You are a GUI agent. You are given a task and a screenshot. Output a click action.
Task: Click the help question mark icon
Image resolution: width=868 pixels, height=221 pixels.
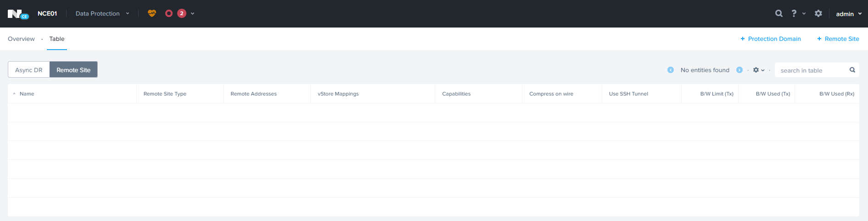pyautogui.click(x=794, y=13)
